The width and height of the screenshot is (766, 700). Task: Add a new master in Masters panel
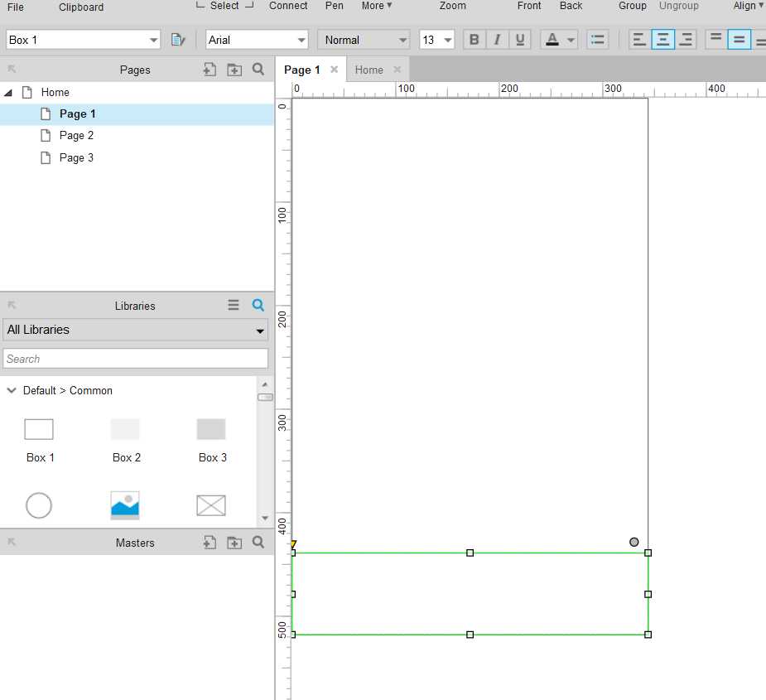(x=210, y=542)
